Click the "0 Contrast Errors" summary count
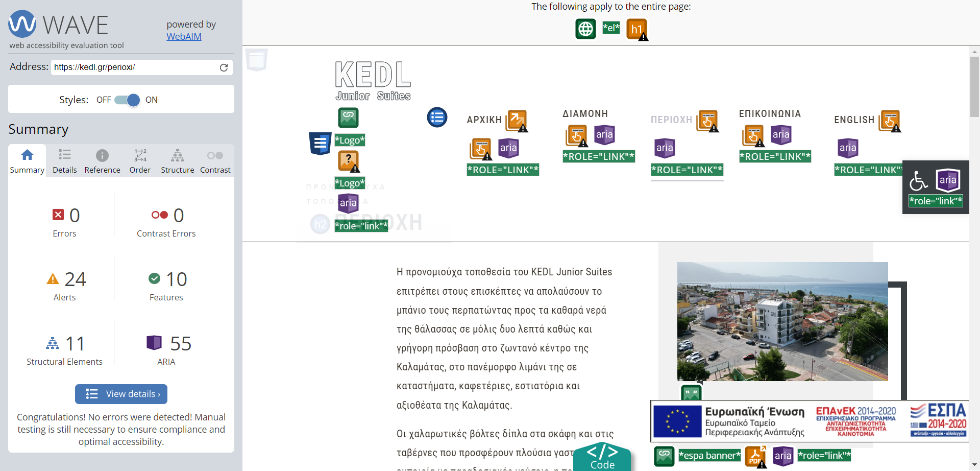Viewport: 980px width, 471px height. point(166,223)
